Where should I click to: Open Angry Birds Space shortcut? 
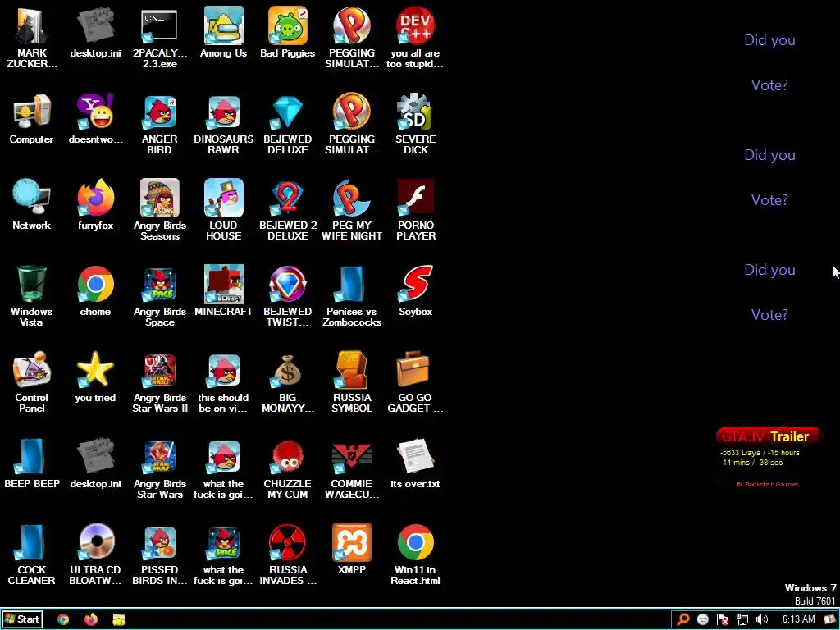click(160, 296)
